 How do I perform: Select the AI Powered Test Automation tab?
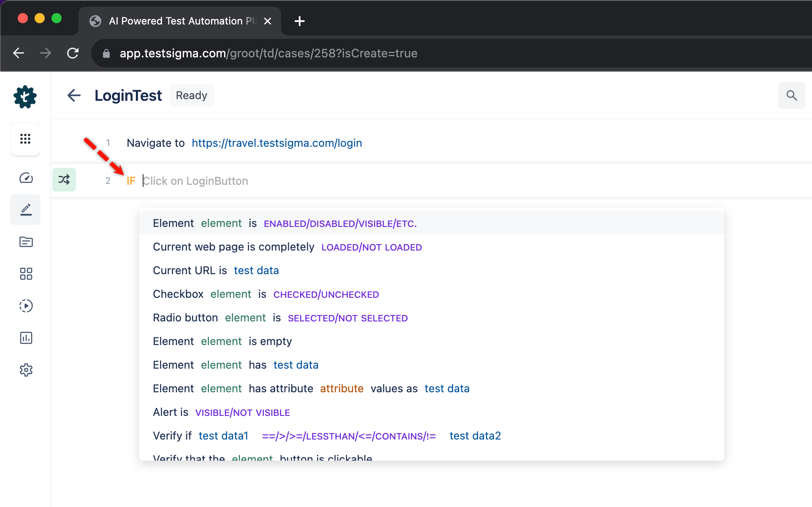(x=179, y=21)
